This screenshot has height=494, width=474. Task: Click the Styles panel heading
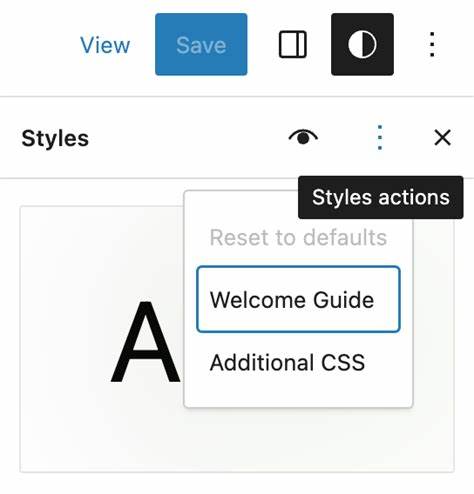tap(55, 138)
